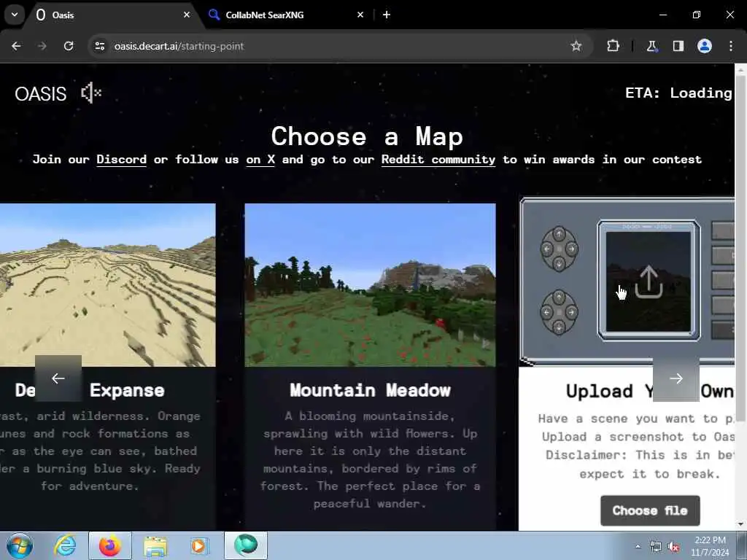Click the OASIS logo
This screenshot has height=560, width=747.
pyautogui.click(x=41, y=94)
